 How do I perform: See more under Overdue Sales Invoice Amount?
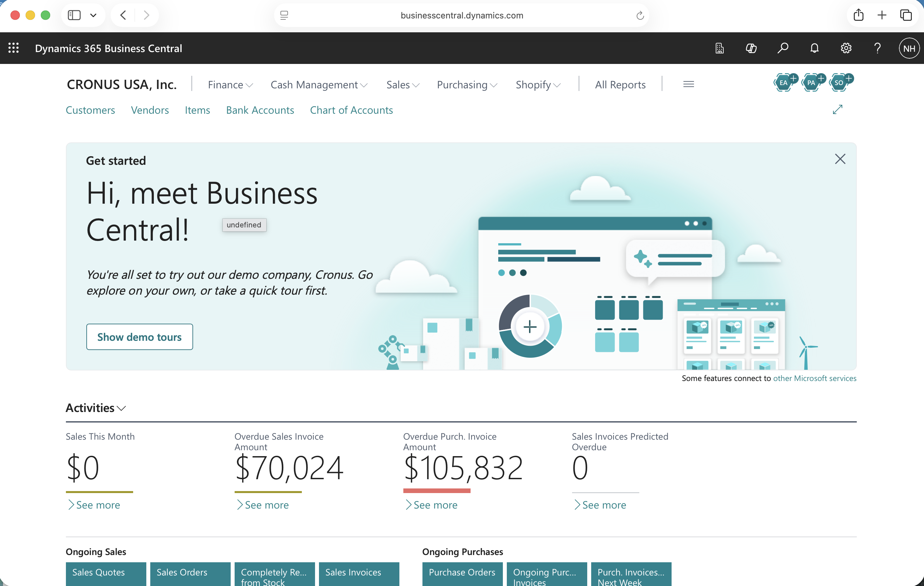pyautogui.click(x=263, y=505)
